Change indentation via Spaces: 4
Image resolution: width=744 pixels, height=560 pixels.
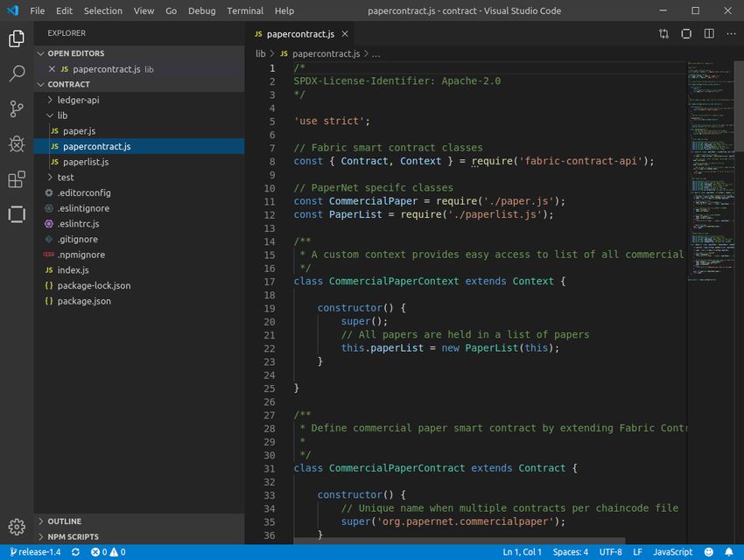click(571, 552)
